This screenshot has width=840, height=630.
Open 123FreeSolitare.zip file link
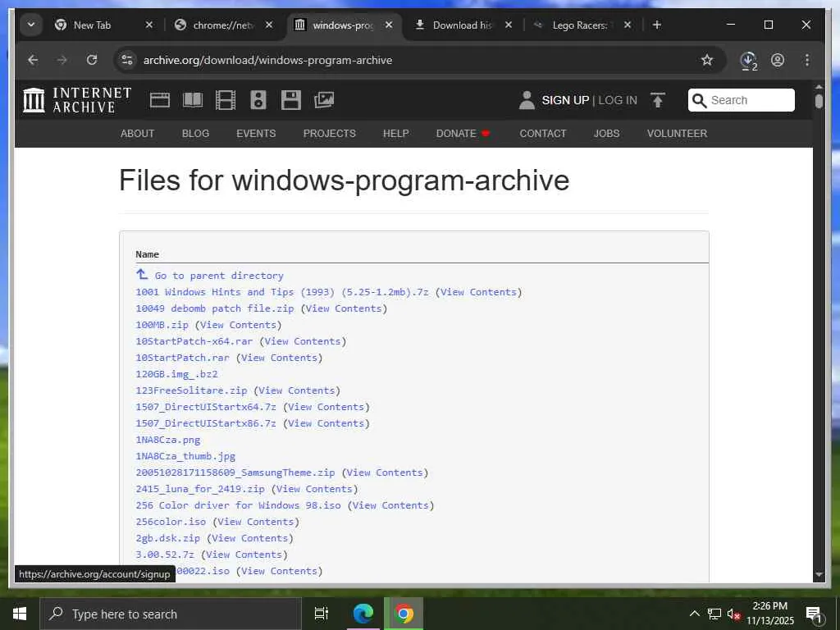[x=191, y=390]
